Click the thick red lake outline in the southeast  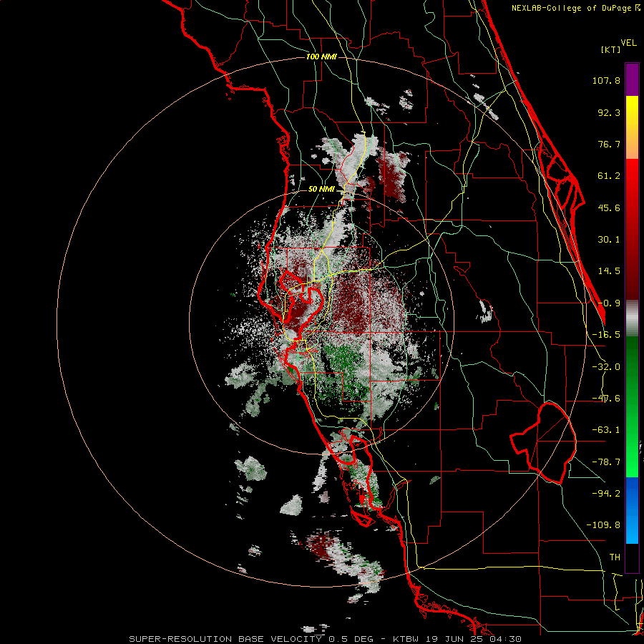click(x=543, y=443)
